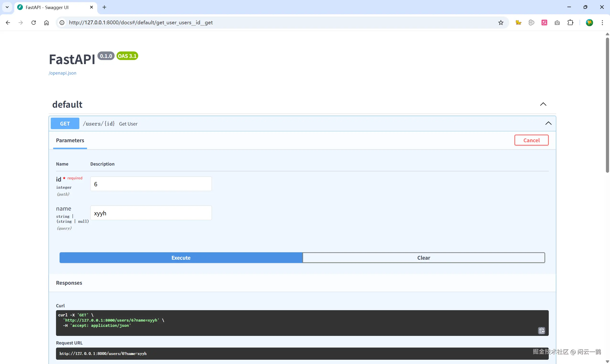The width and height of the screenshot is (610, 364).
Task: Navigate back in browser history
Action: click(8, 23)
